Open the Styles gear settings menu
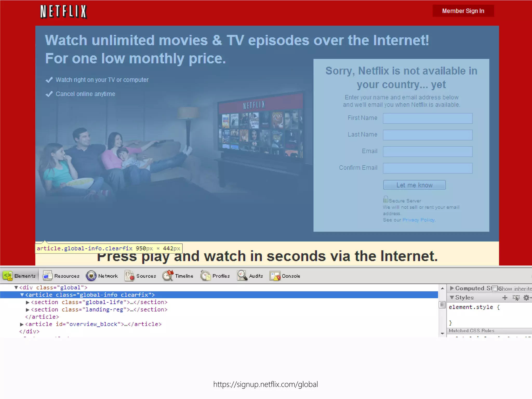Viewport: 532px width, 399px height. [x=527, y=298]
